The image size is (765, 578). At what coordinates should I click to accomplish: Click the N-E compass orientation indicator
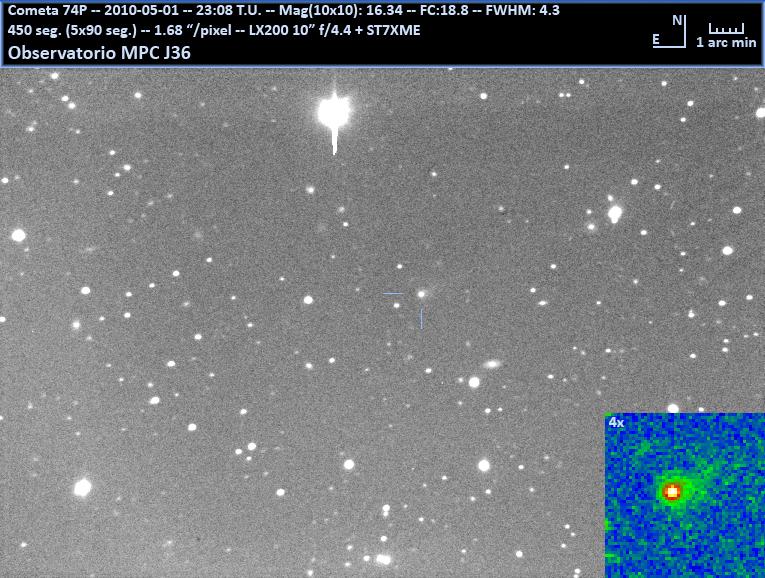pyautogui.click(x=669, y=32)
